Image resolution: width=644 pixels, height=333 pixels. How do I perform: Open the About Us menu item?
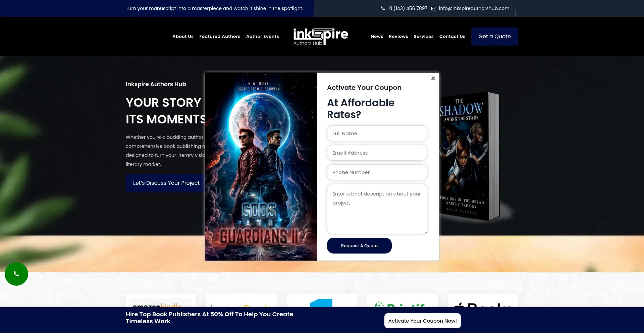point(183,37)
